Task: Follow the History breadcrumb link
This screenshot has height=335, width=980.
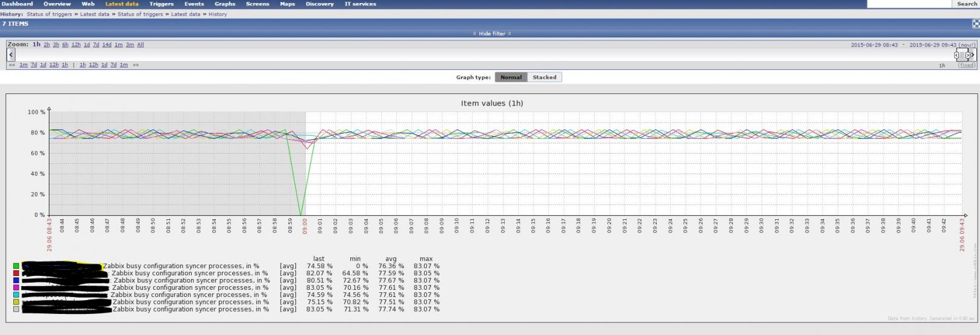Action: click(218, 14)
